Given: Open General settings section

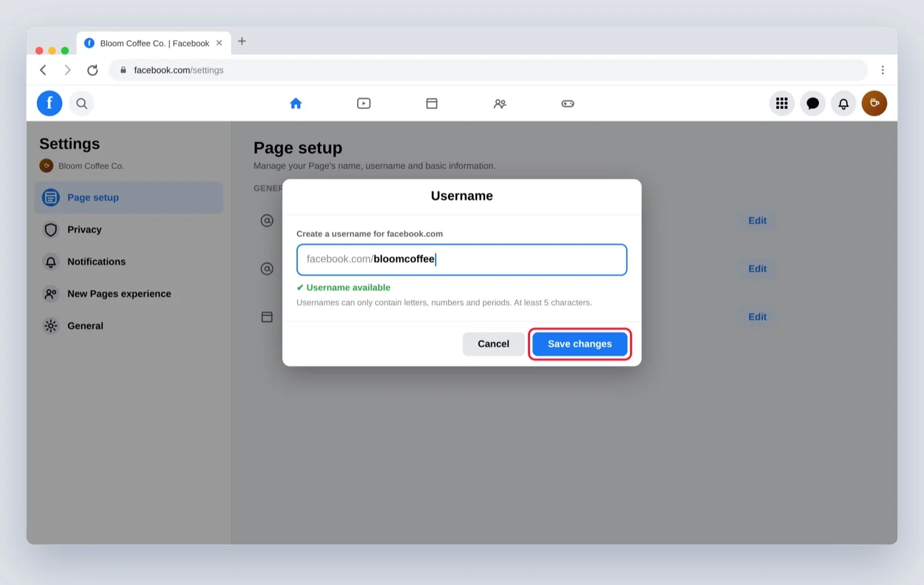Looking at the screenshot, I should 129,326.
